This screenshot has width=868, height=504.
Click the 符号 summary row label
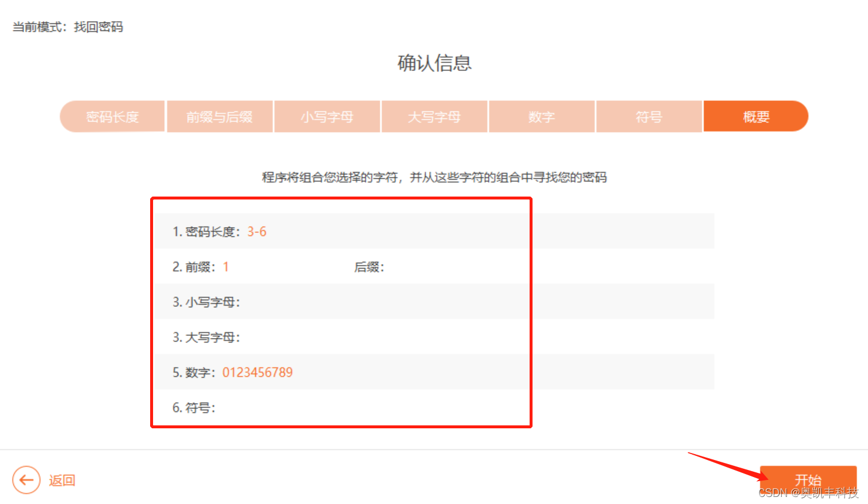click(x=194, y=408)
